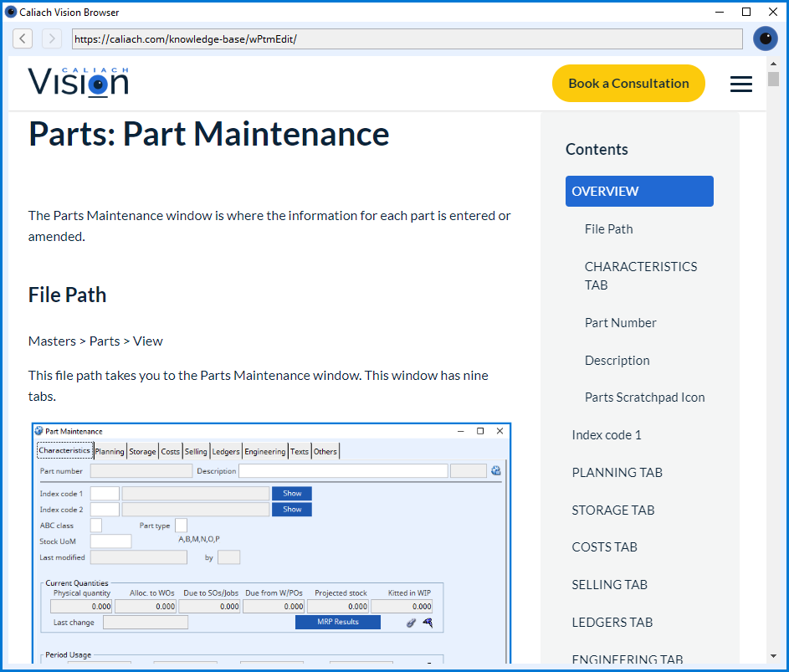Open the Costs tab
Screen dimensions: 789x672
pos(170,452)
